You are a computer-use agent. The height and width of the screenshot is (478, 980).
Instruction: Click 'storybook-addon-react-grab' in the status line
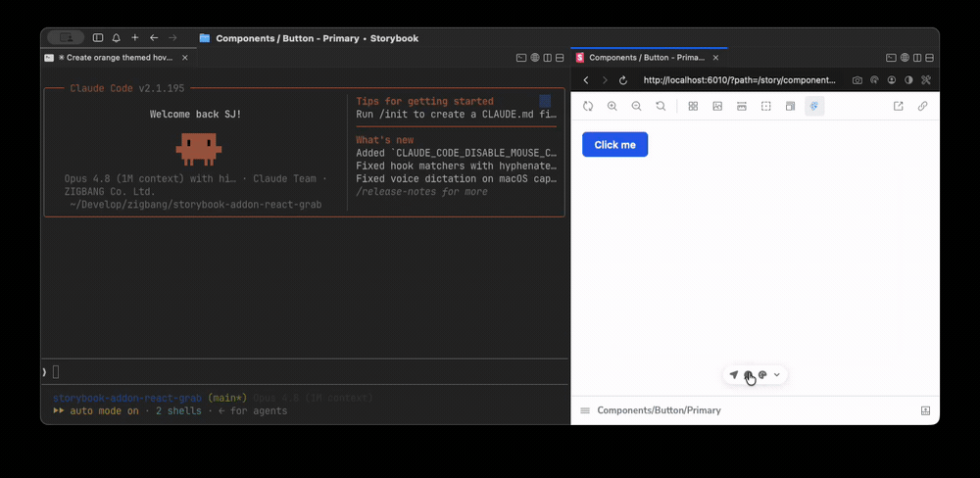click(127, 398)
